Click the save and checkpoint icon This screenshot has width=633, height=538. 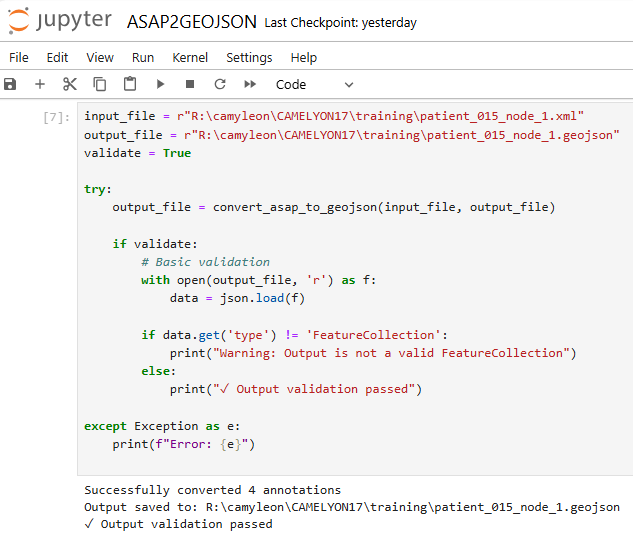11,85
